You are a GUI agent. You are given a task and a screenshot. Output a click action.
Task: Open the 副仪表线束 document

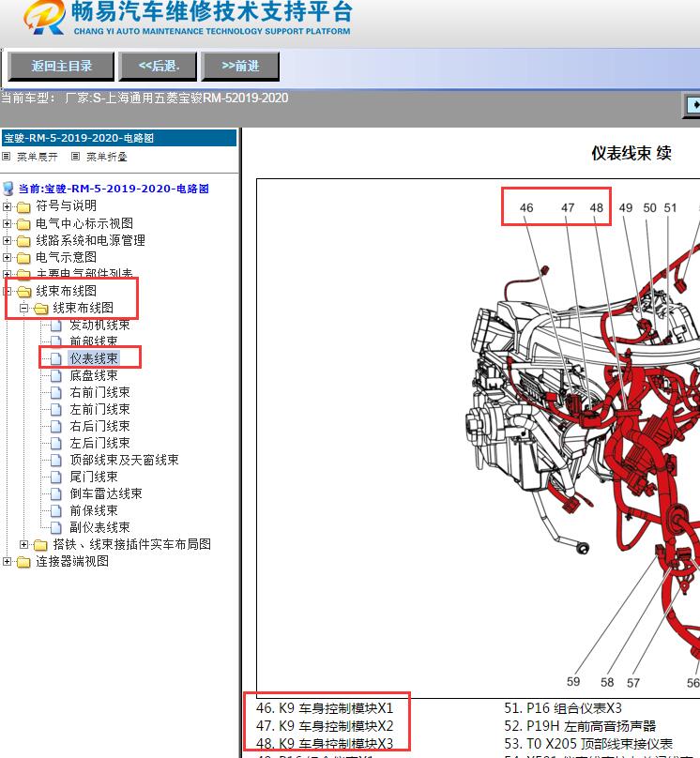[x=100, y=527]
